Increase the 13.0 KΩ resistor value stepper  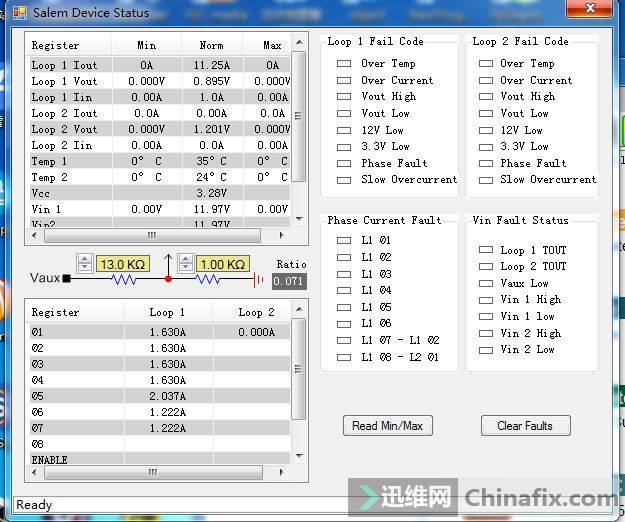tap(85, 259)
